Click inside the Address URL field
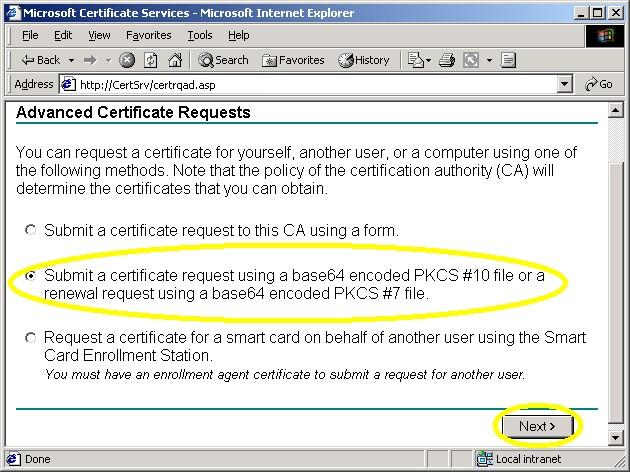Image resolution: width=630 pixels, height=472 pixels. click(300, 85)
